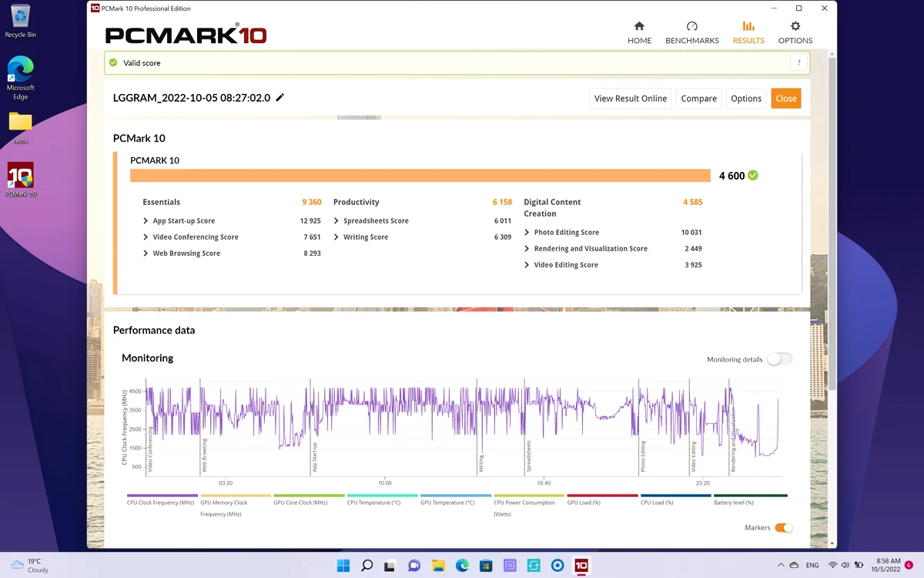This screenshot has width=924, height=578.
Task: Disable the Markers toggle
Action: pos(783,528)
